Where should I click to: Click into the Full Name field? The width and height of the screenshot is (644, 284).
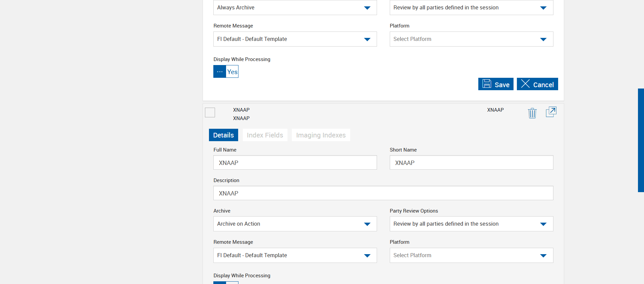pos(295,163)
